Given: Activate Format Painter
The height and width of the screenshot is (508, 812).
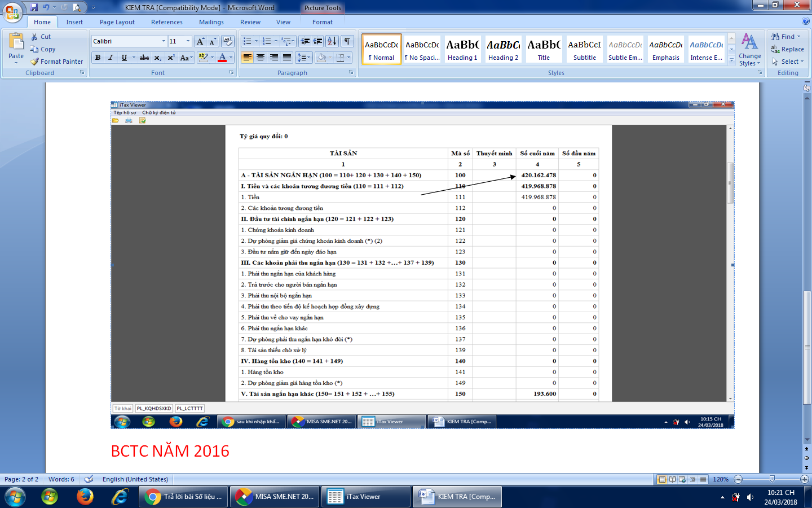Looking at the screenshot, I should (56, 62).
